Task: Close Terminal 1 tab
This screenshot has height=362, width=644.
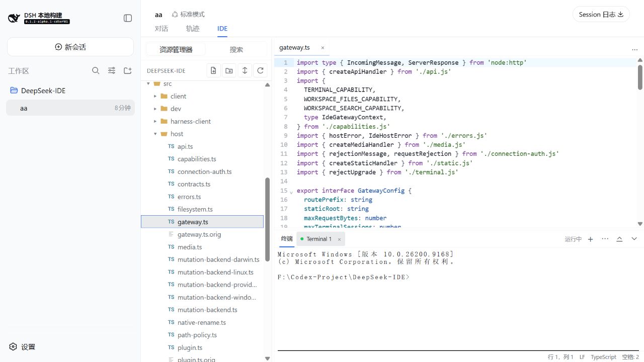Action: [339, 239]
